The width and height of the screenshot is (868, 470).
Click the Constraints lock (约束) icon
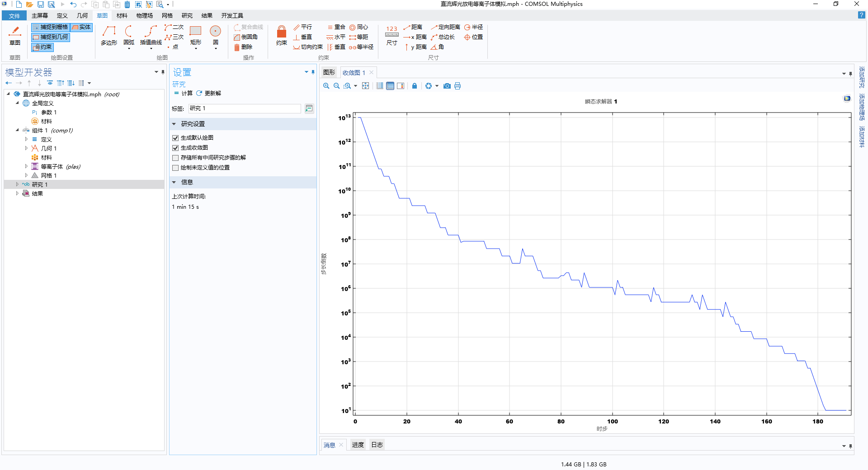click(x=282, y=35)
